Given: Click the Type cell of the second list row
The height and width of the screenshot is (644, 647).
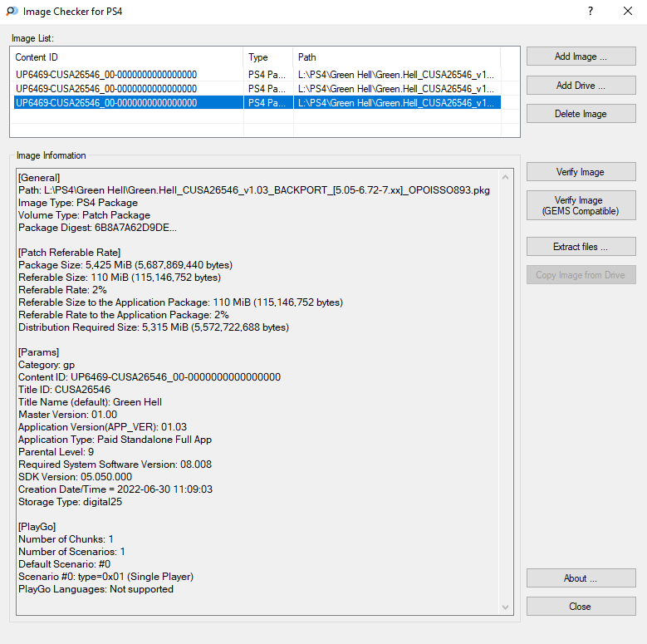Looking at the screenshot, I should [267, 89].
